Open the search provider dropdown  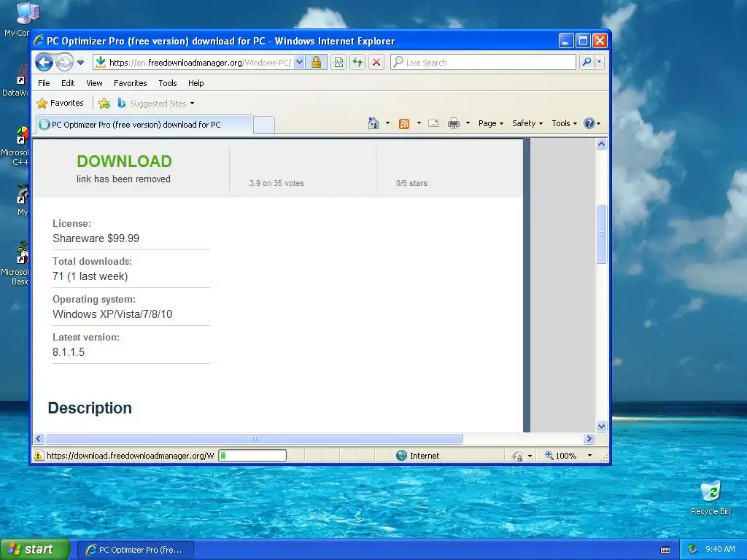click(600, 63)
